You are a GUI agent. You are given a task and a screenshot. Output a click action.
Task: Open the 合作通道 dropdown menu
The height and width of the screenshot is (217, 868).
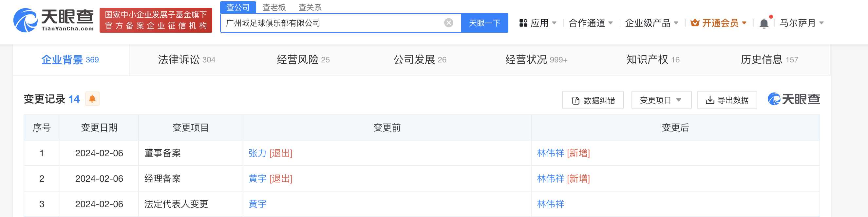pos(590,23)
